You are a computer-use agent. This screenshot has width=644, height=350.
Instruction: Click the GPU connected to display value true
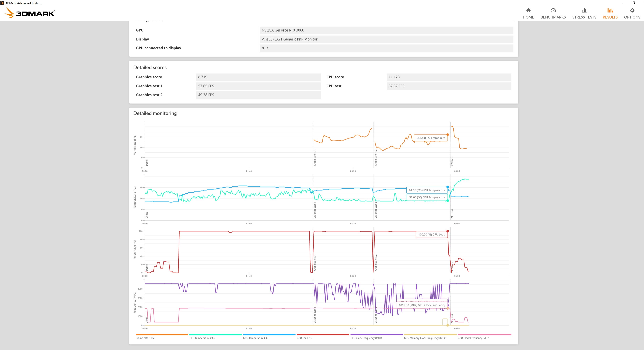point(386,48)
